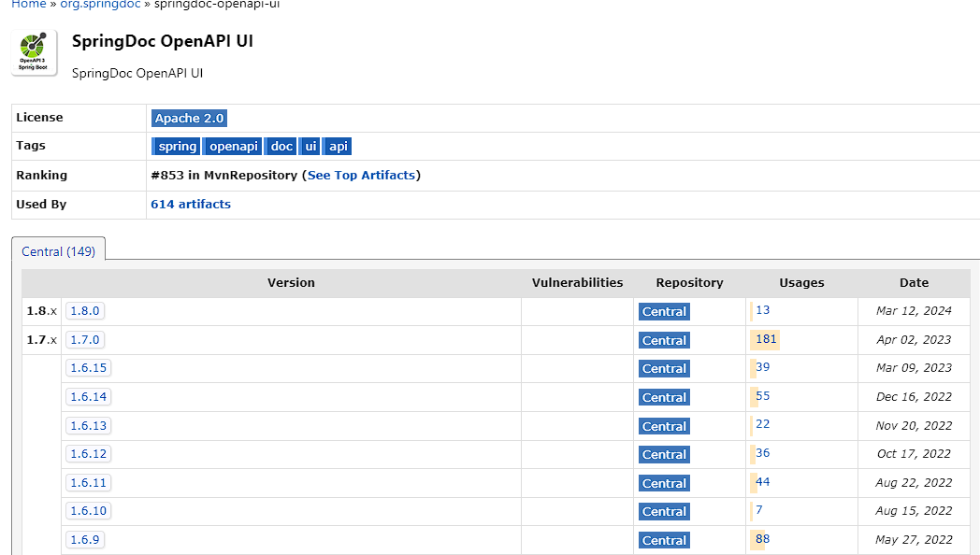Click the date Oct 17, 2022
Screen dimensions: 980x555
(914, 454)
